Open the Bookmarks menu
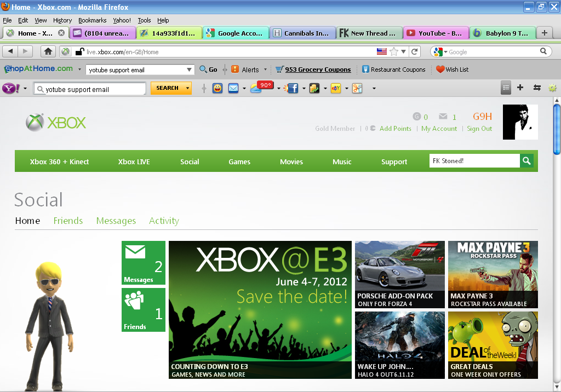The height and width of the screenshot is (392, 561). tap(92, 20)
